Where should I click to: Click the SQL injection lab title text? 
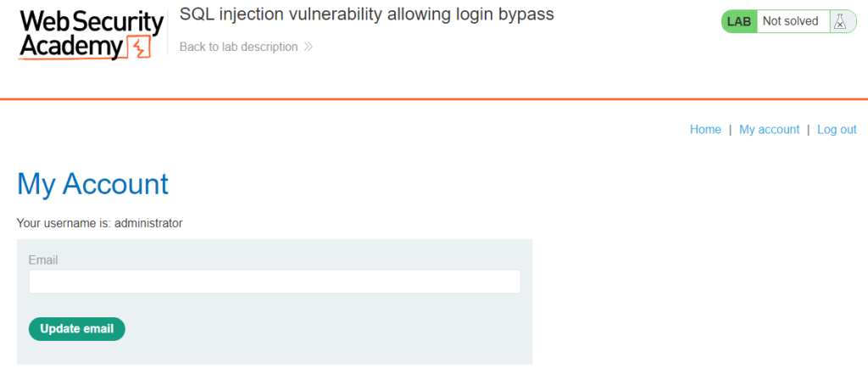367,15
